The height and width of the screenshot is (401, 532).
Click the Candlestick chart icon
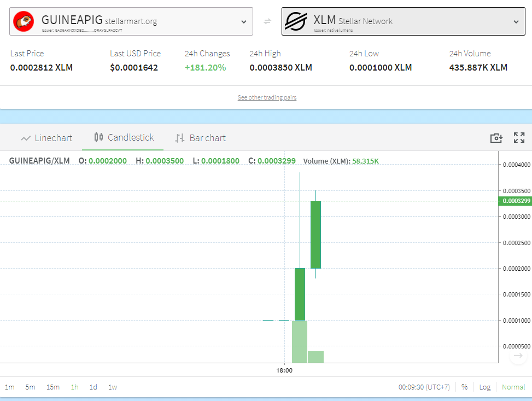[x=98, y=137]
